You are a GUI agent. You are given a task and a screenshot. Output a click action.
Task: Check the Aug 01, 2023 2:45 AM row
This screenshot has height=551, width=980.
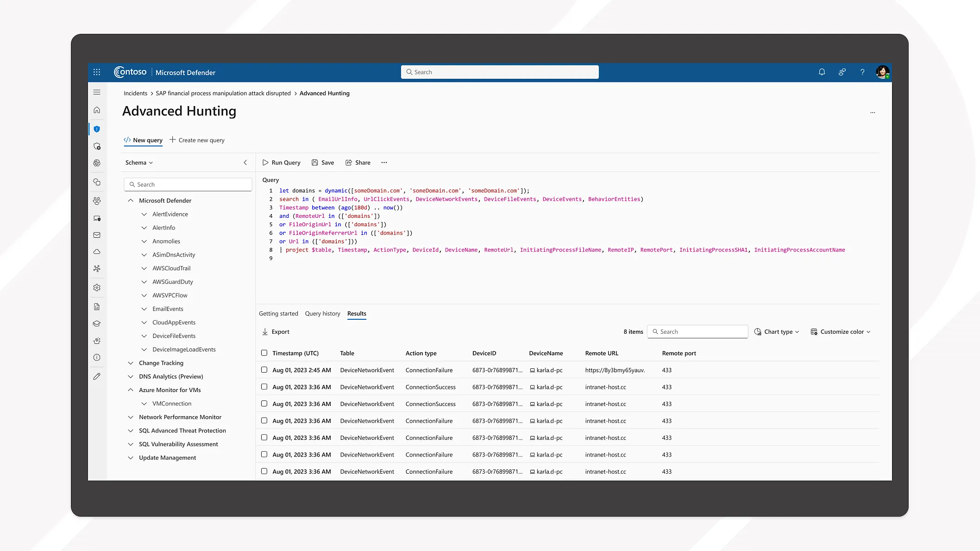click(x=264, y=370)
